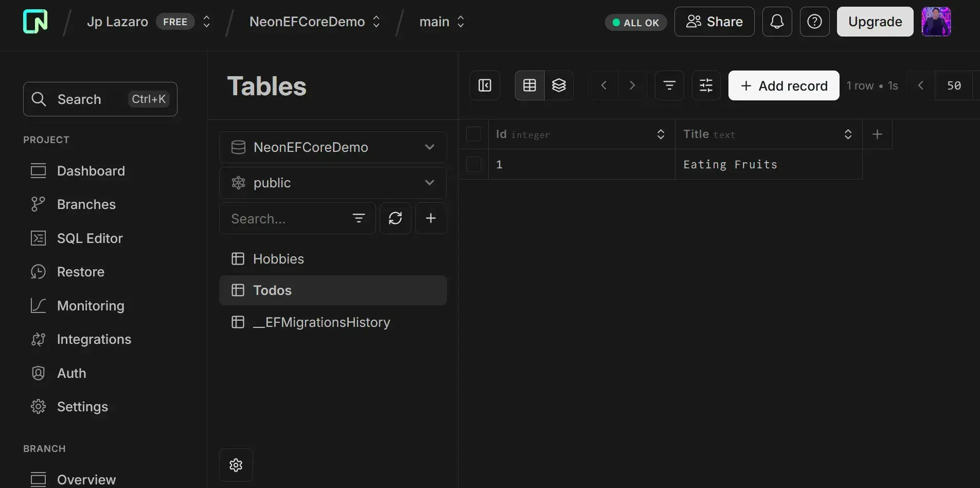The width and height of the screenshot is (980, 488).
Task: Click the Upgrade button
Action: click(875, 22)
